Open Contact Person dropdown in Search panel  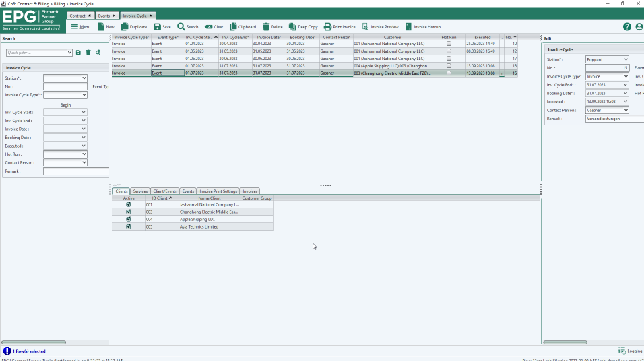click(x=84, y=162)
